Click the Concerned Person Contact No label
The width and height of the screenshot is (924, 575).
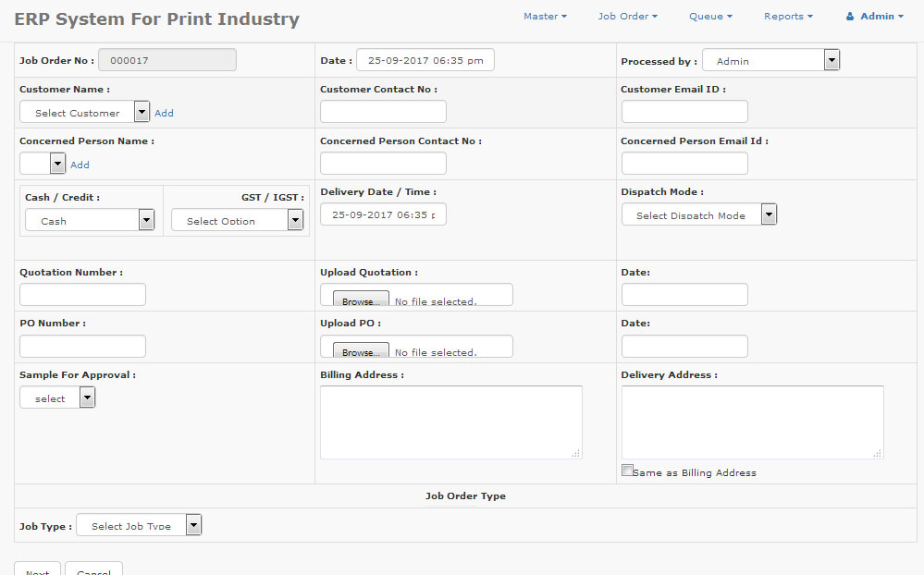coord(400,141)
